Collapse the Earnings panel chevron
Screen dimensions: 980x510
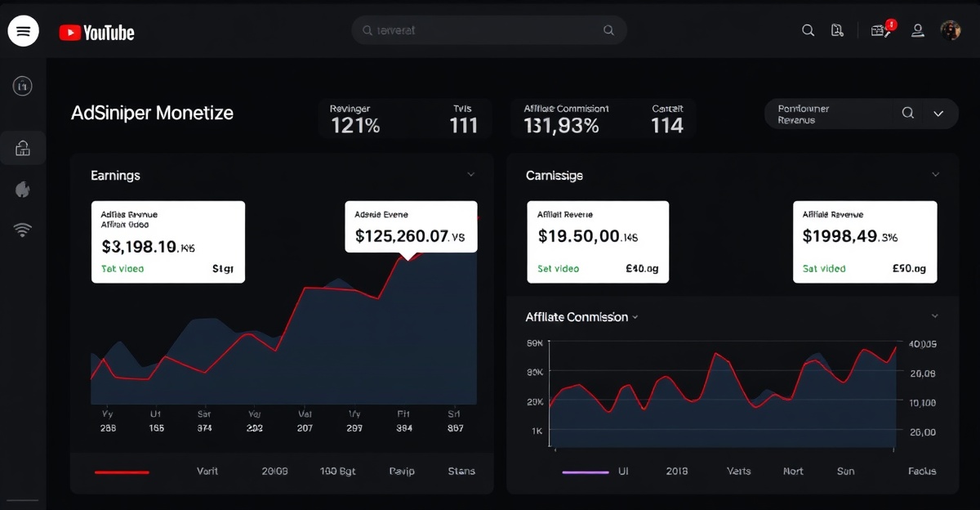click(x=470, y=175)
